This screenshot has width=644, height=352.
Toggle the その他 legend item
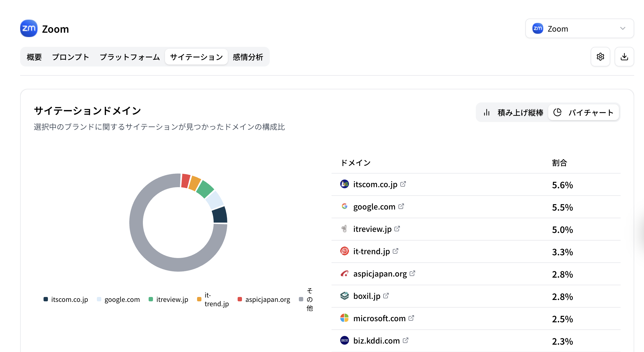(x=305, y=299)
